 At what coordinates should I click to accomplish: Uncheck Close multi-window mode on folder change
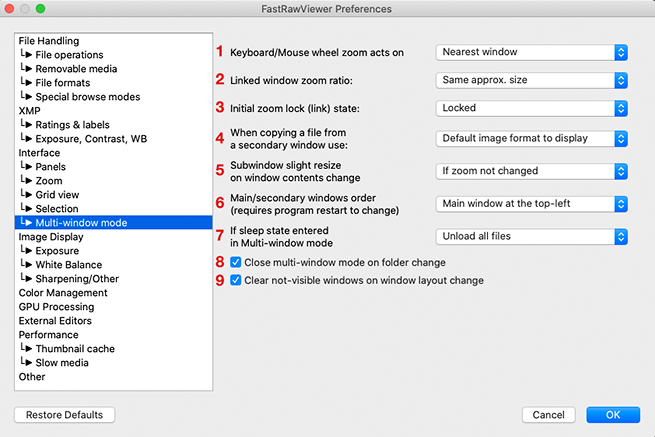click(236, 263)
